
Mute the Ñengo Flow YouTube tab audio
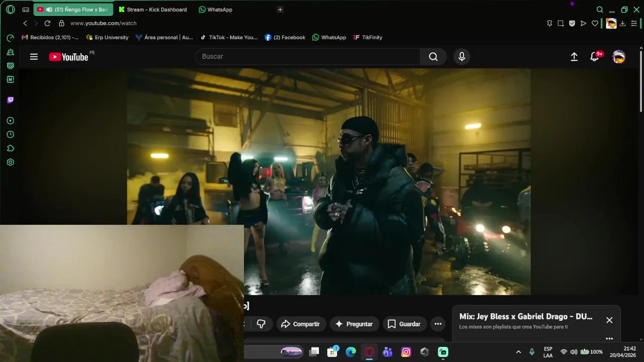pyautogui.click(x=49, y=10)
